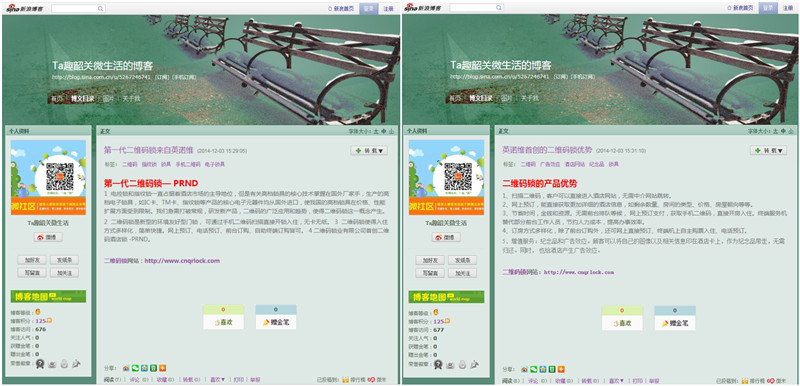Set font size to 大 for 第一代二维码锁 post
Viewport: 800px width, 386px height.
coord(376,131)
